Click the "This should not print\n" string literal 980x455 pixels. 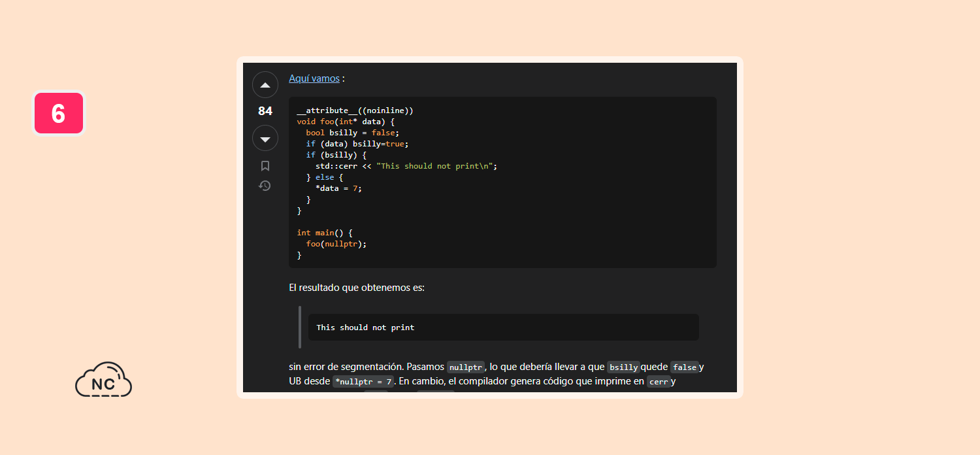coord(434,166)
